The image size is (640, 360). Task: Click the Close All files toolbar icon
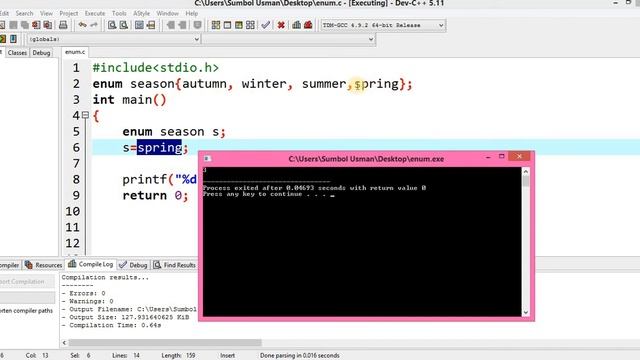pos(48,25)
